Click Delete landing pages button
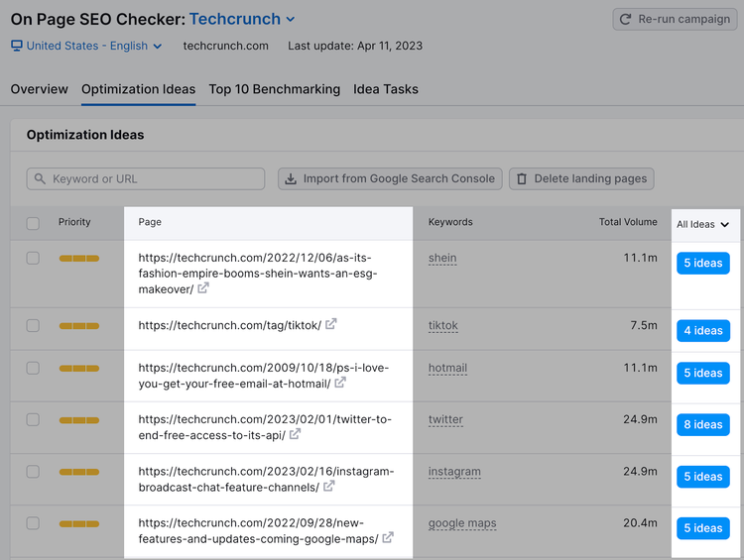The height and width of the screenshot is (560, 744). (x=581, y=178)
